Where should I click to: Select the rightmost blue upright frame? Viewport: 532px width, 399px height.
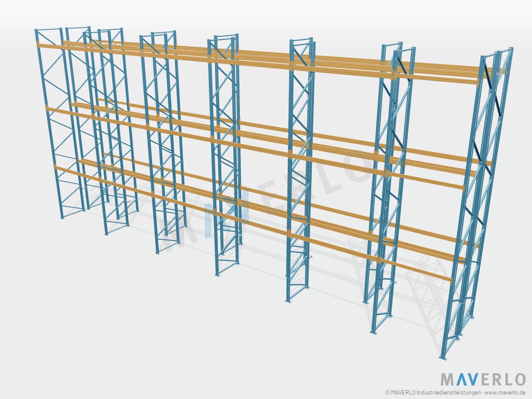pos(477,202)
